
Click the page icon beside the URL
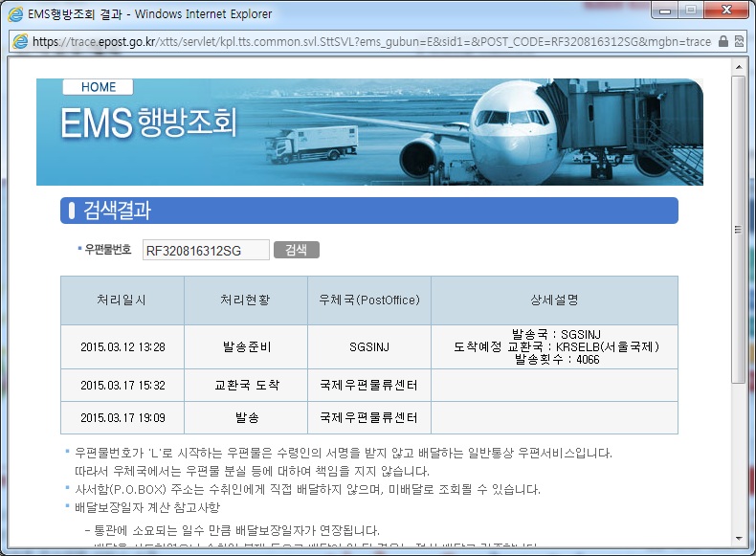(x=20, y=41)
